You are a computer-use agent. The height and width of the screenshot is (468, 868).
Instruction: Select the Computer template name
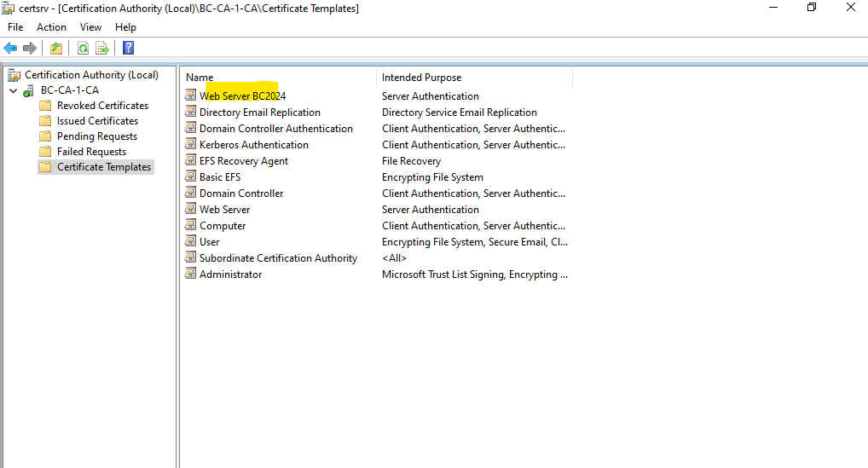pos(223,226)
